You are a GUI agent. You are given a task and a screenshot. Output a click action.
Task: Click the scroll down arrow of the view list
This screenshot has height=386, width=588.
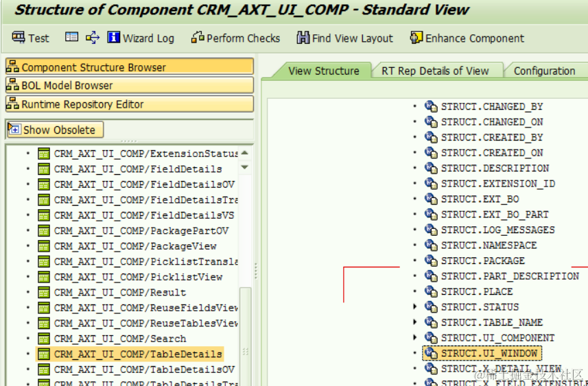click(245, 167)
